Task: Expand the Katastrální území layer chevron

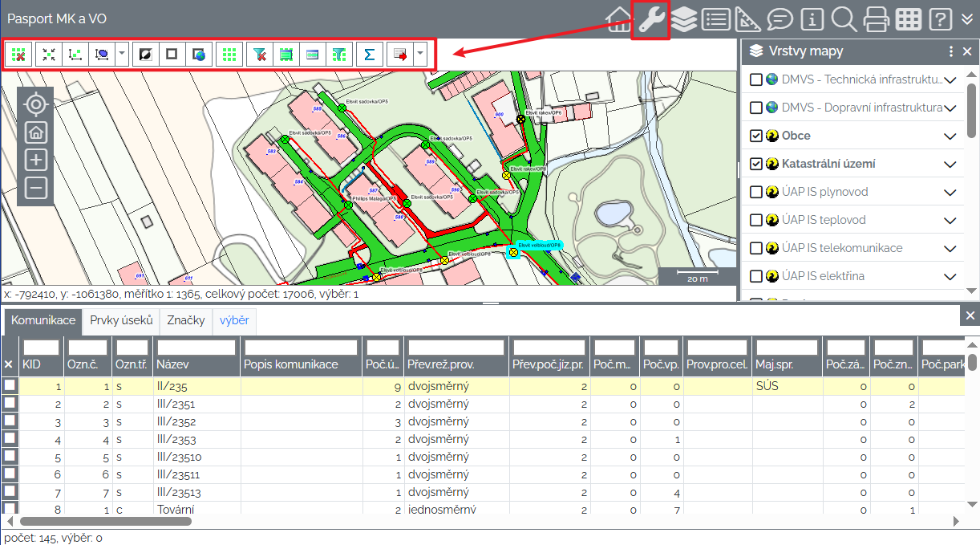Action: pos(950,165)
